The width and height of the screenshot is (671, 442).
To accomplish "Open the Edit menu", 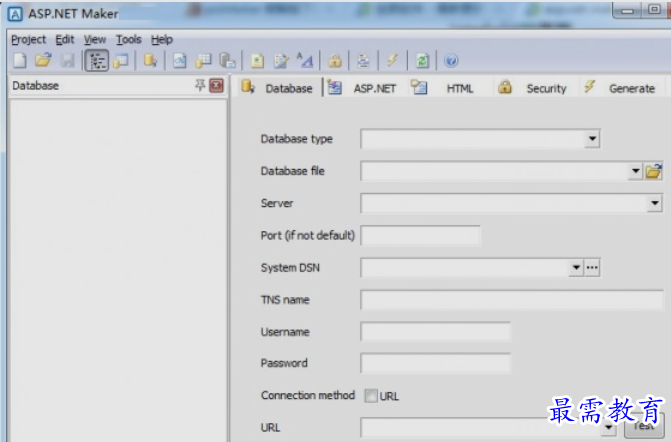I will (65, 40).
